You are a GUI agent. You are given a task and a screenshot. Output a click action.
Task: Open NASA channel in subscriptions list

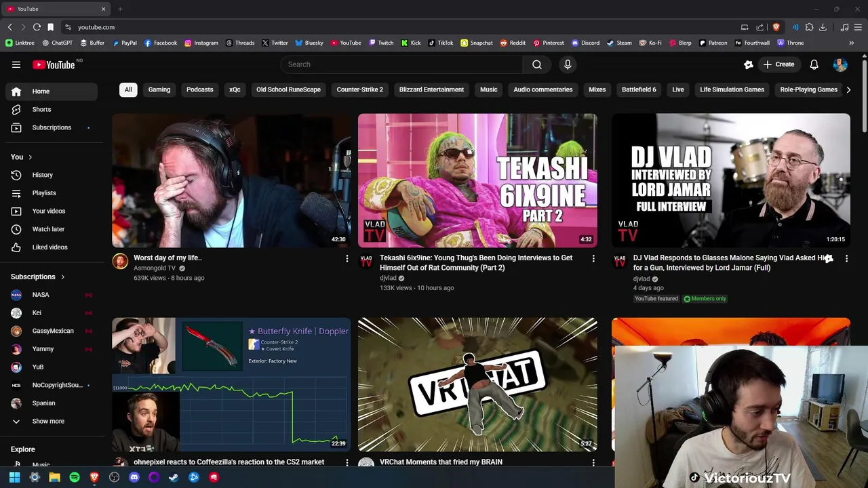51,295
